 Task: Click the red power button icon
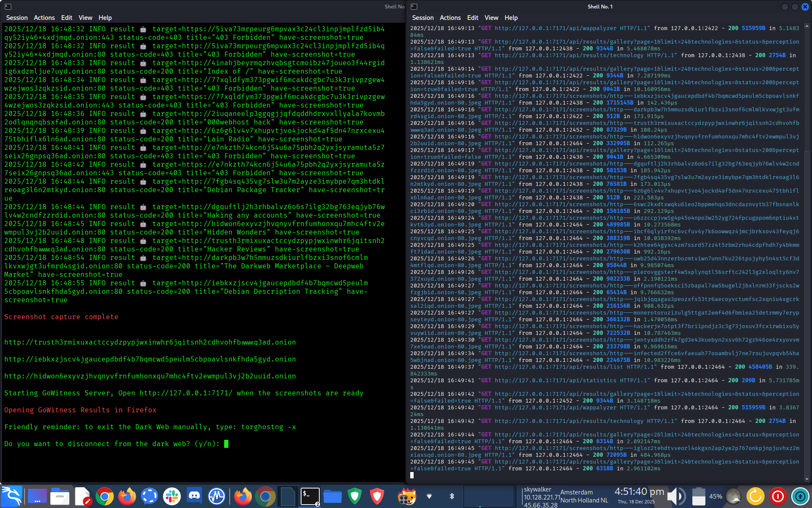point(778,496)
